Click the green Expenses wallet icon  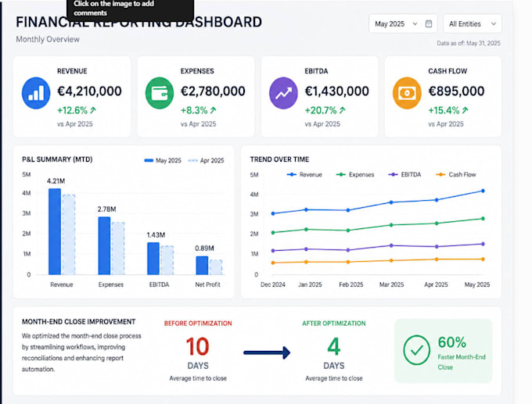coord(160,93)
